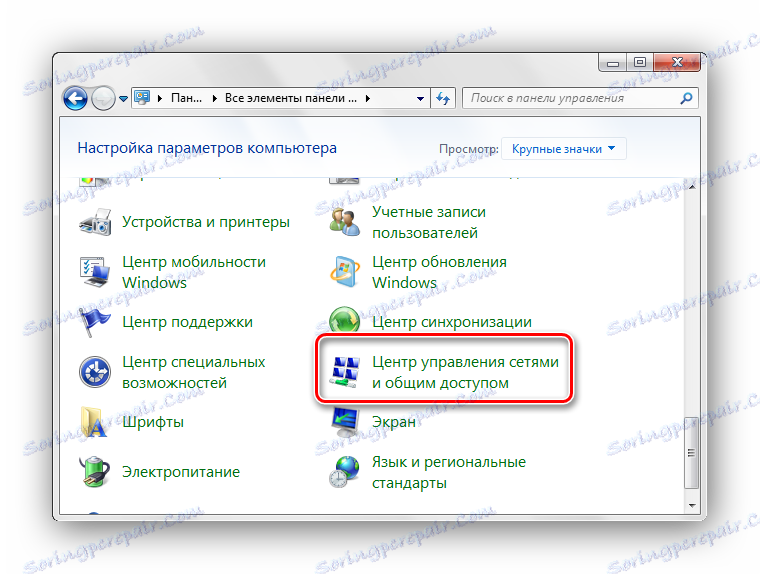Click the Action Center flag icon
This screenshot has height=574, width=760.
point(95,322)
